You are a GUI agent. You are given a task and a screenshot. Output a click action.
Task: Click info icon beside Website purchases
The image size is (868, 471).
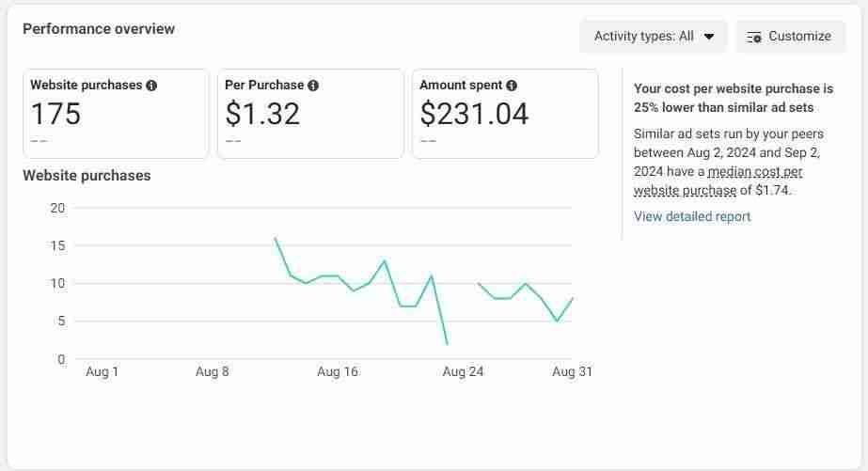(151, 86)
